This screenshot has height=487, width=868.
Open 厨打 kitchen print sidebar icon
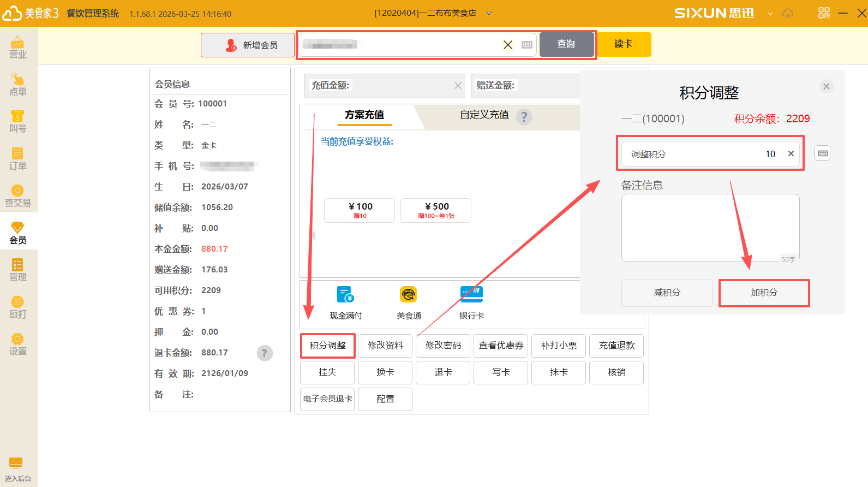point(17,307)
